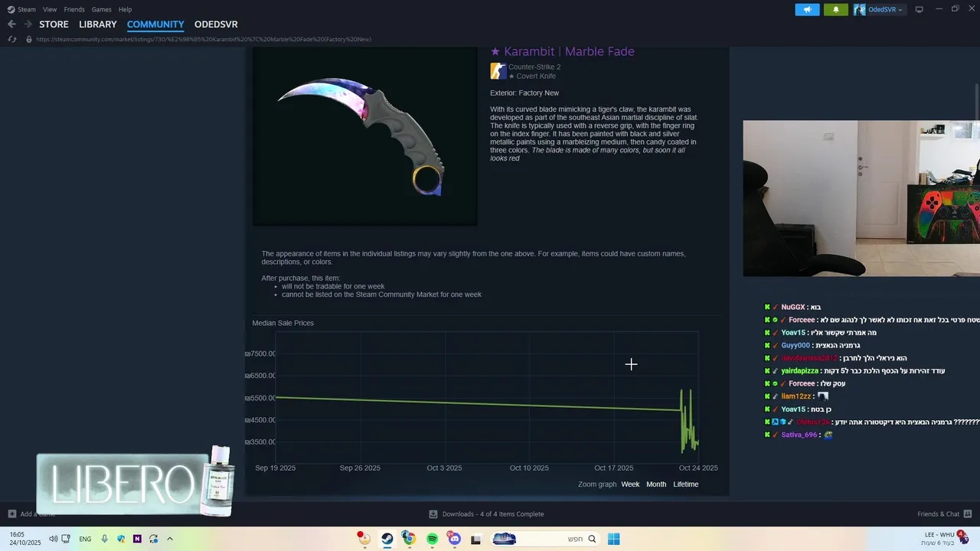Open Downloads - 4 of 4 Items Complete

tap(493, 514)
